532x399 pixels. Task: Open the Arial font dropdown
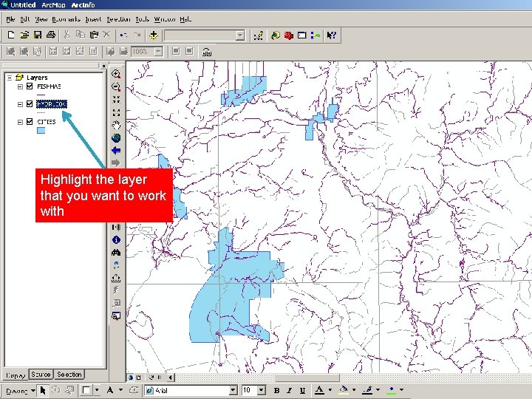point(233,391)
